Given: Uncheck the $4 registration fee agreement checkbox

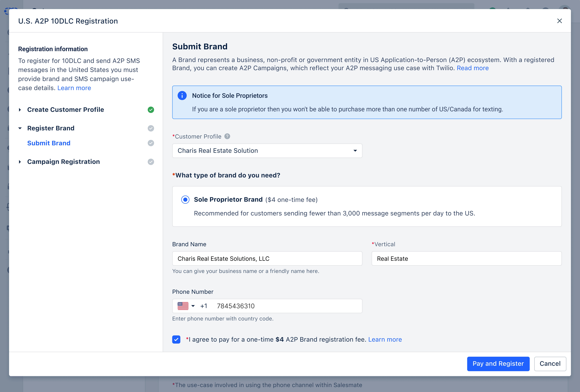Looking at the screenshot, I should [x=176, y=339].
